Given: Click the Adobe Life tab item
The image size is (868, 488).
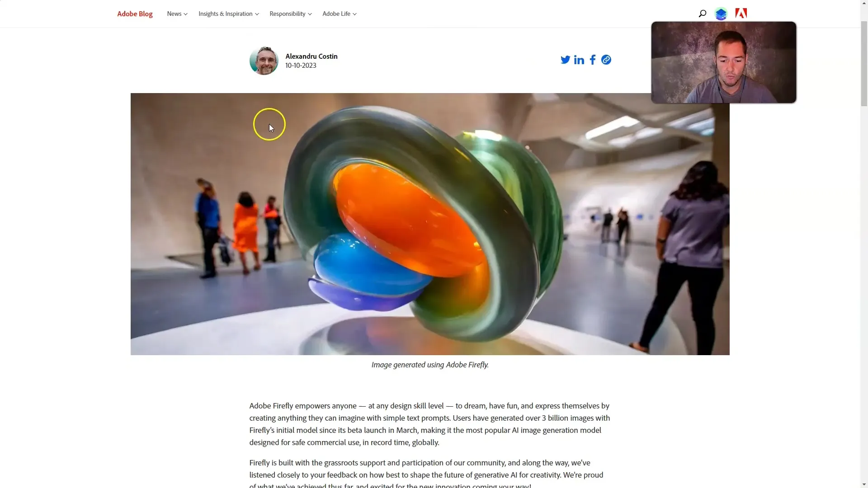Looking at the screenshot, I should pos(336,13).
